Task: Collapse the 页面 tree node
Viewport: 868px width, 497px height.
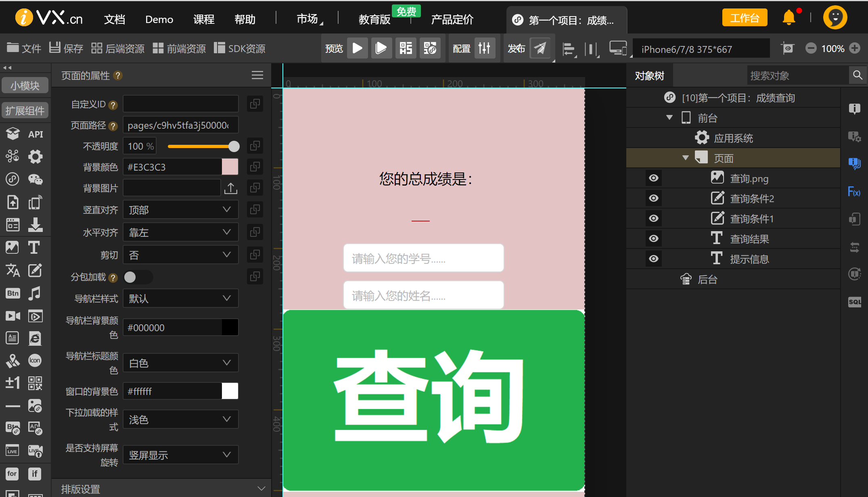Action: 685,158
